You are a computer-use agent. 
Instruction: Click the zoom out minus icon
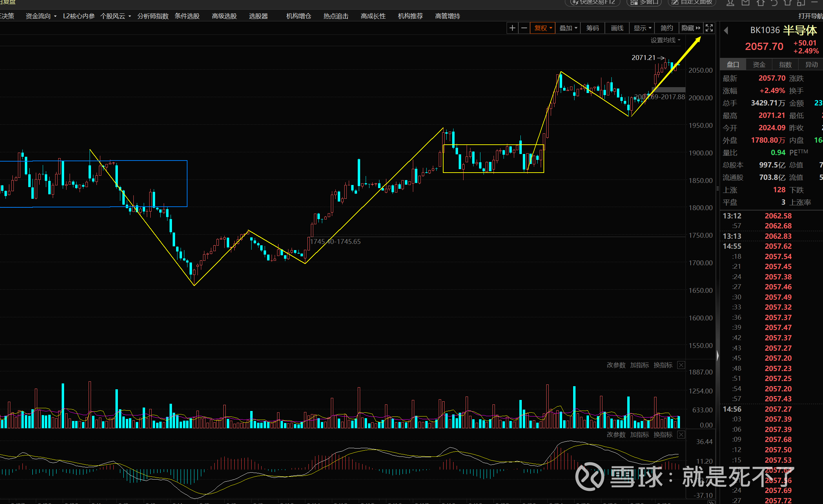coord(524,28)
